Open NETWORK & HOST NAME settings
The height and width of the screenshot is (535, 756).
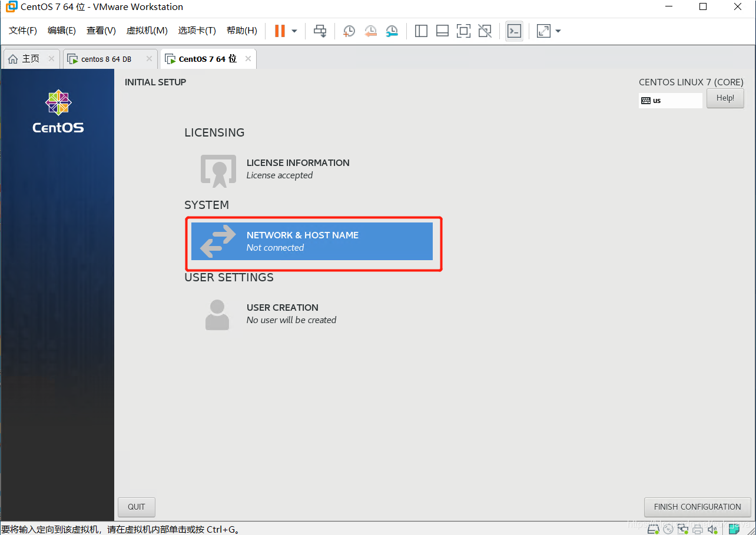pyautogui.click(x=312, y=241)
